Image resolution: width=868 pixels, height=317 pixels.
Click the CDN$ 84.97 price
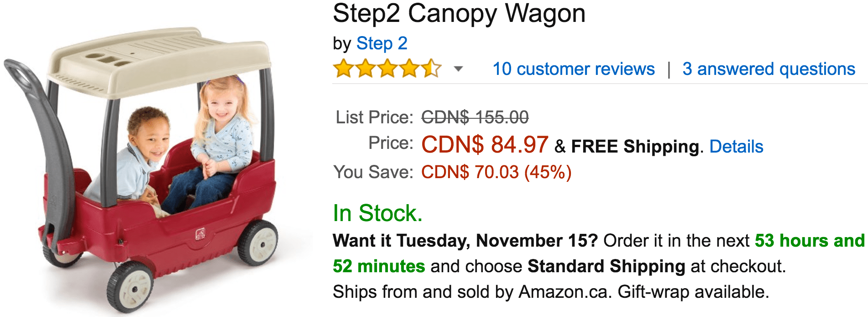coord(485,145)
